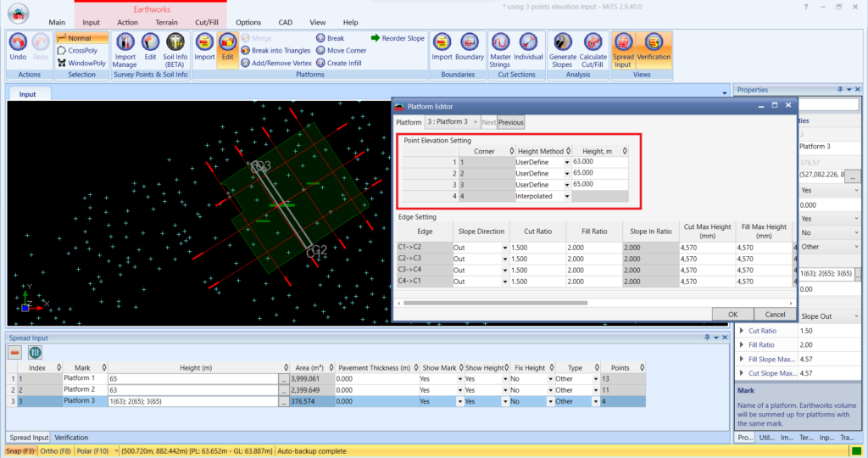Toggle Ortho (F8) in status bar
Viewport: 868px width, 458px height.
click(x=56, y=451)
